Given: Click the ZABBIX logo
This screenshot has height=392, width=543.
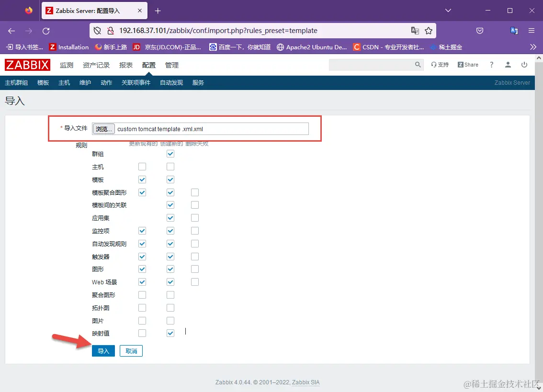Looking at the screenshot, I should point(27,65).
